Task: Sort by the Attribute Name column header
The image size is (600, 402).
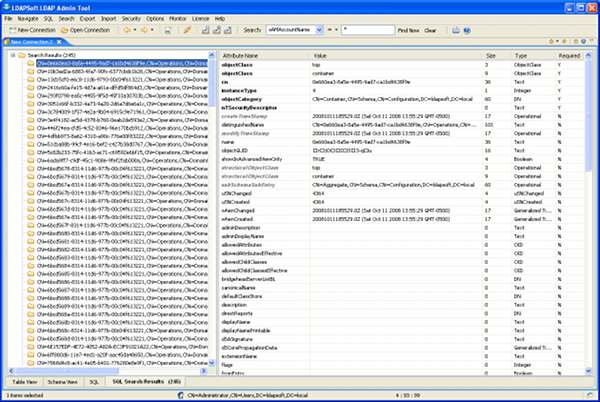Action: (265, 55)
